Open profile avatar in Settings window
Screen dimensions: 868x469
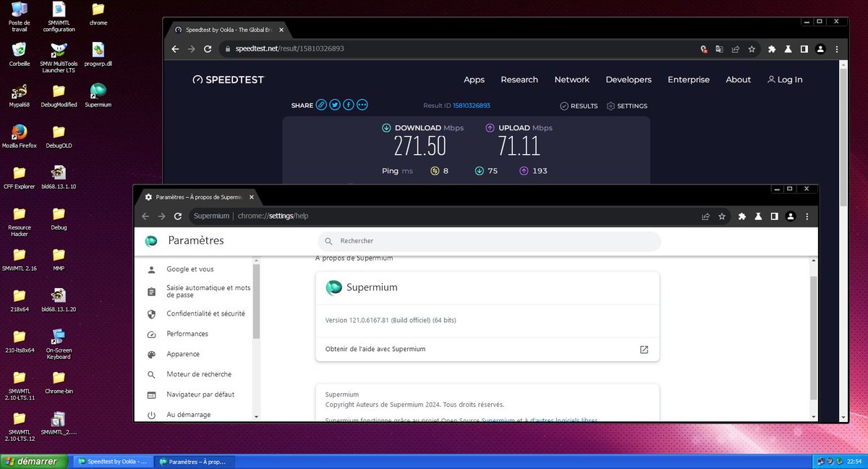(x=791, y=216)
